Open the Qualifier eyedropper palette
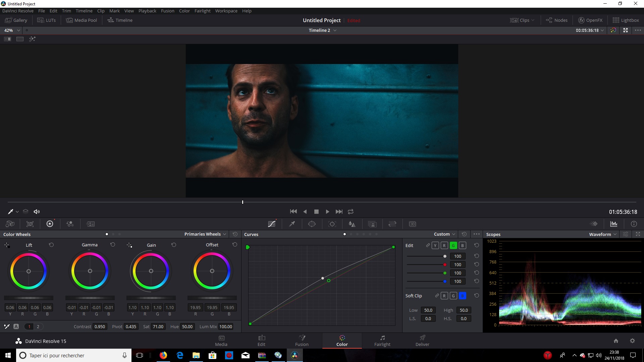The image size is (644, 362). (292, 224)
